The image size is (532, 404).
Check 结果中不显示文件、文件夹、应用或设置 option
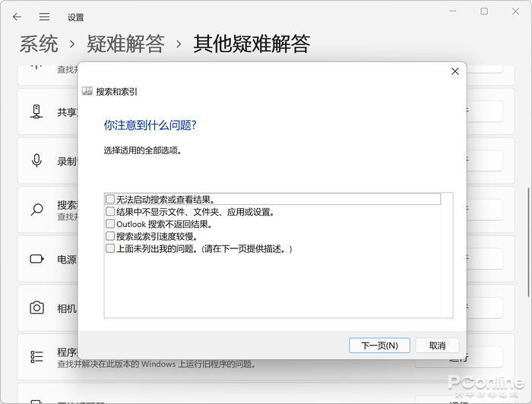click(x=110, y=211)
